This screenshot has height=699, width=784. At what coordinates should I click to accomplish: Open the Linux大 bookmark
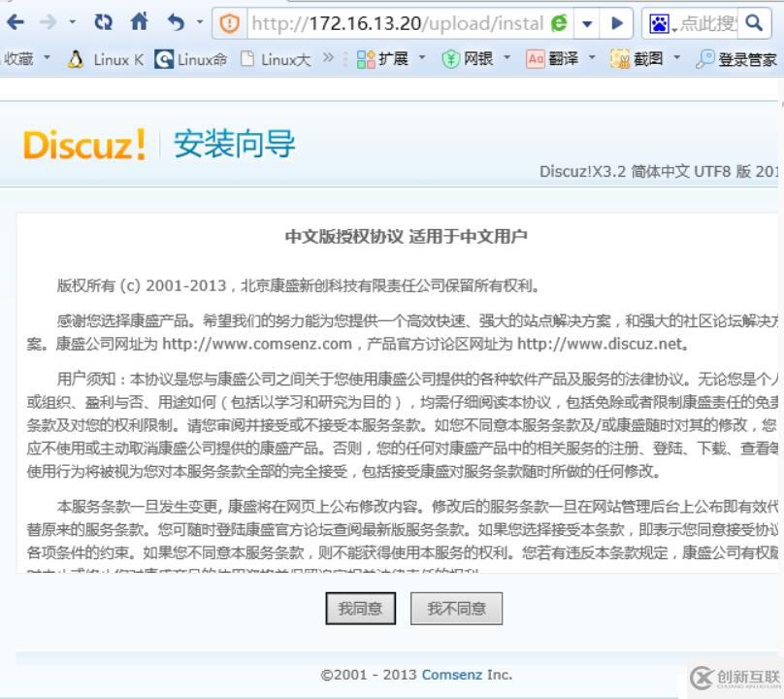[x=276, y=59]
